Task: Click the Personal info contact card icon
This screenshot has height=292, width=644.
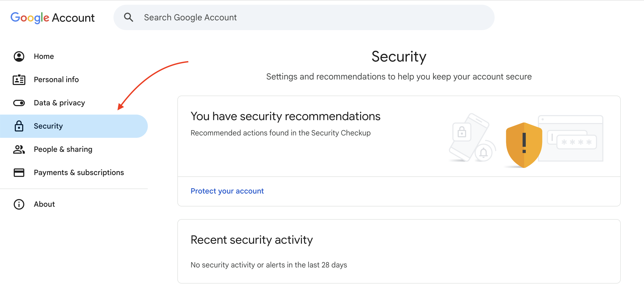Action: (18, 79)
